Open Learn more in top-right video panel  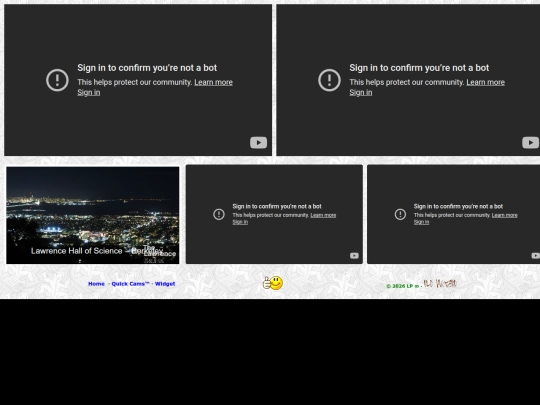point(486,82)
